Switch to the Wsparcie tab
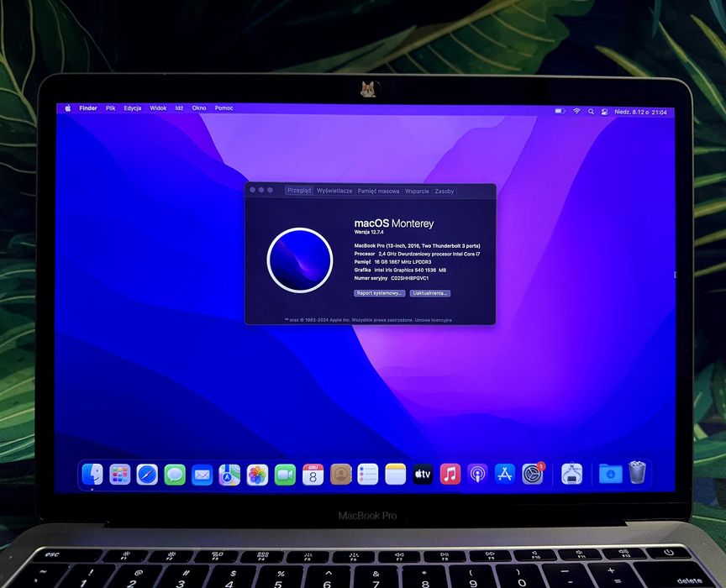 coord(417,192)
